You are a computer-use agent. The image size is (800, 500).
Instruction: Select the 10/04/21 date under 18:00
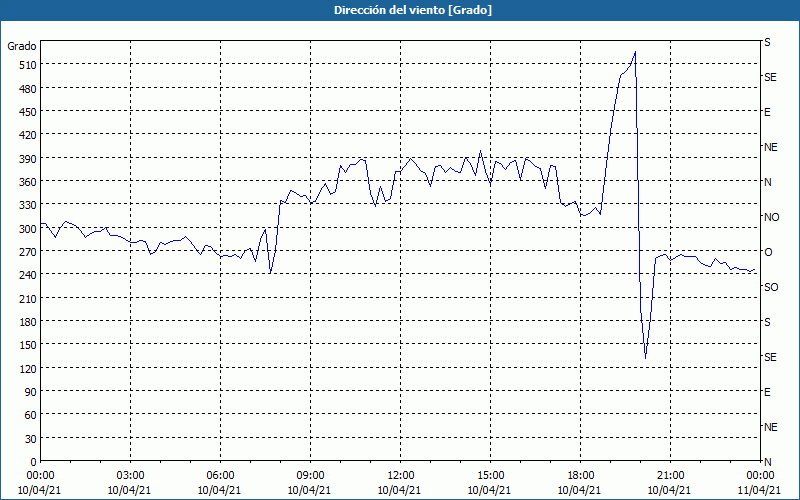click(x=581, y=490)
